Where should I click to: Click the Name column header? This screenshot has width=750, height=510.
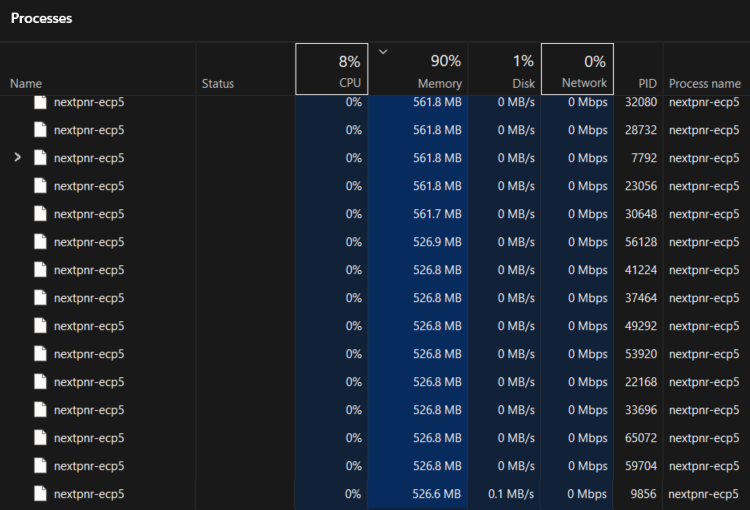point(98,69)
